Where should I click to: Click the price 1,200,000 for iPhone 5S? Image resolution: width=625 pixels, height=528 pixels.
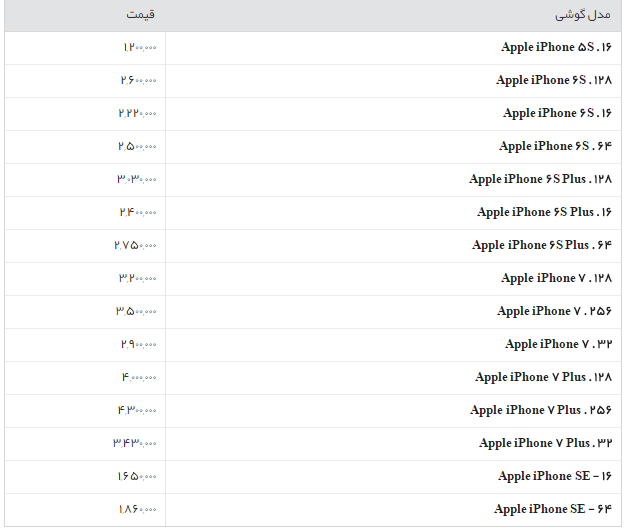click(140, 47)
